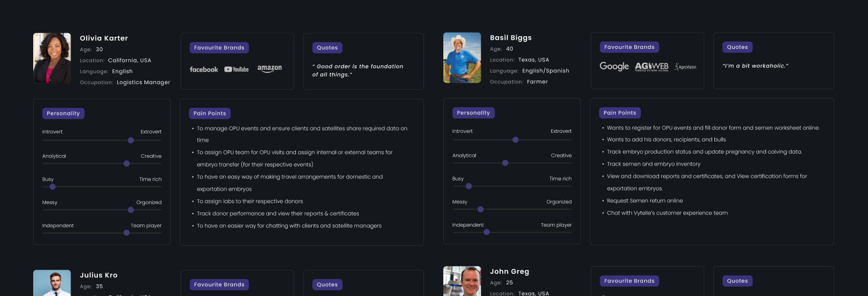This screenshot has height=296, width=868.
Task: Open John Greg's profile photo
Action: point(462,281)
